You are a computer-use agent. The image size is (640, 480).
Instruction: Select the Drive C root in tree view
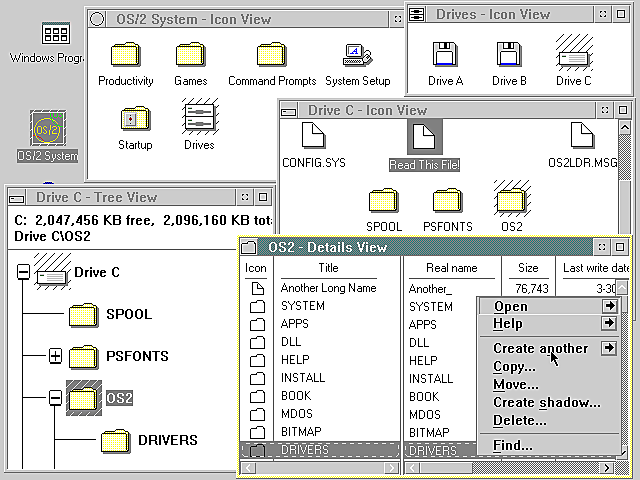(52, 272)
